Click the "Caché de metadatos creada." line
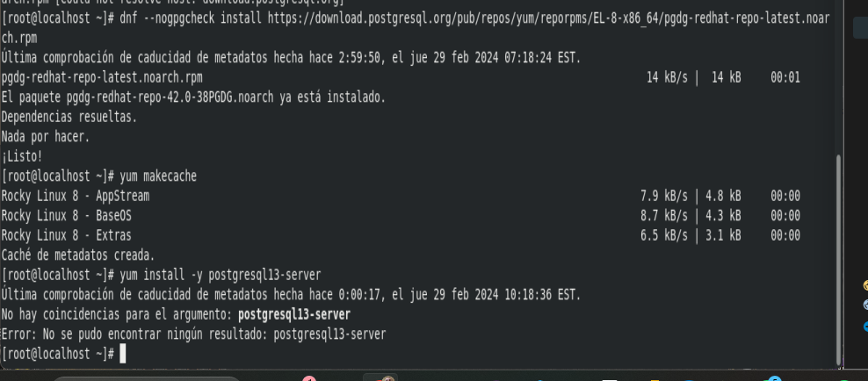The width and height of the screenshot is (868, 381). pyautogui.click(x=78, y=255)
